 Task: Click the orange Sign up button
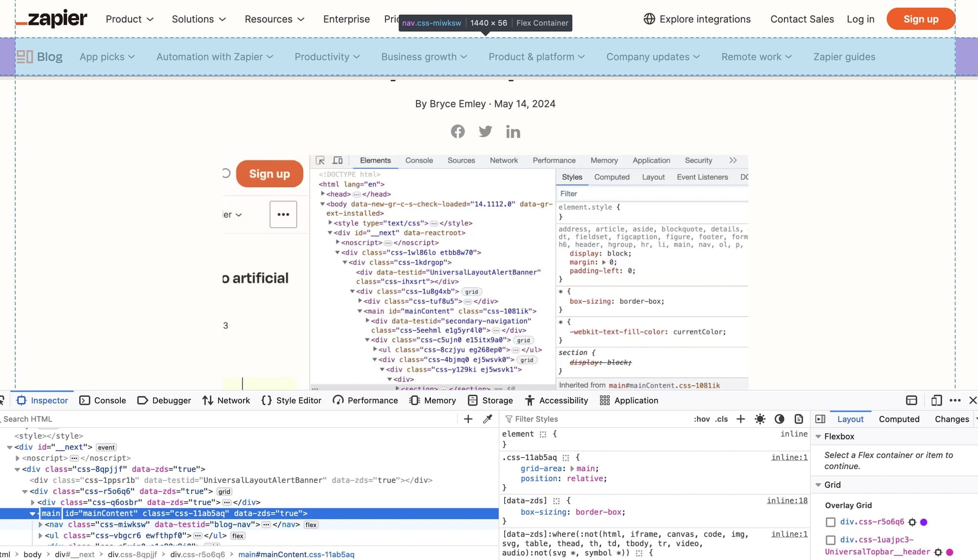[x=921, y=19]
